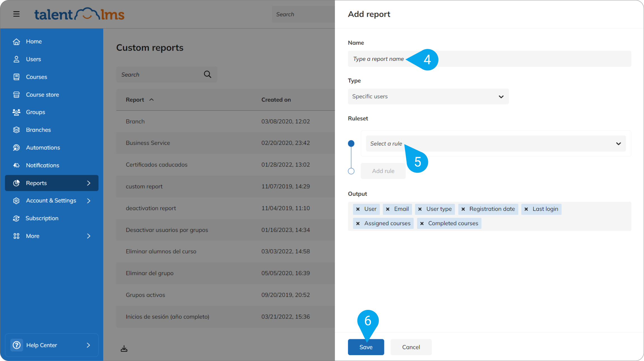644x361 pixels.
Task: Open the Select a rule dropdown
Action: click(496, 144)
